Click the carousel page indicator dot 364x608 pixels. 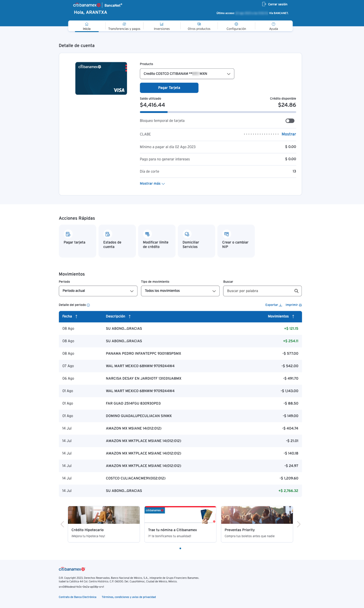(x=180, y=548)
